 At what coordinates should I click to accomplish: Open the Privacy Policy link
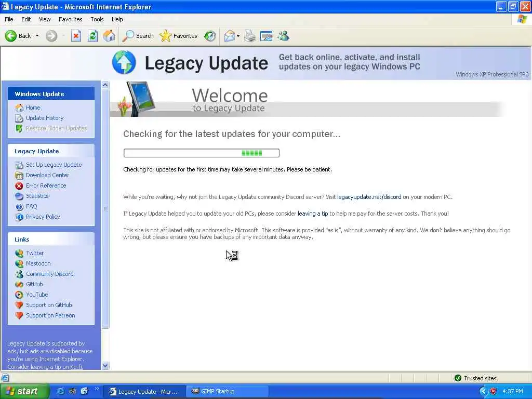click(x=43, y=217)
